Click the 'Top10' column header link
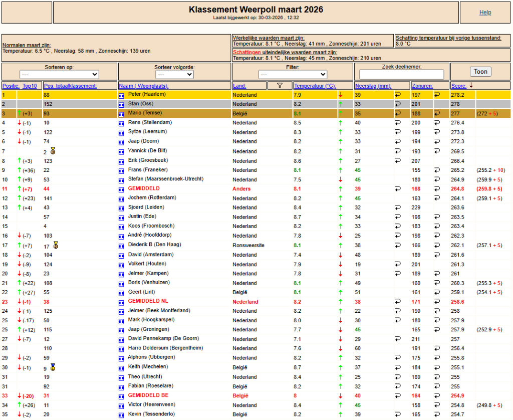This screenshot has width=513, height=420. pos(30,86)
